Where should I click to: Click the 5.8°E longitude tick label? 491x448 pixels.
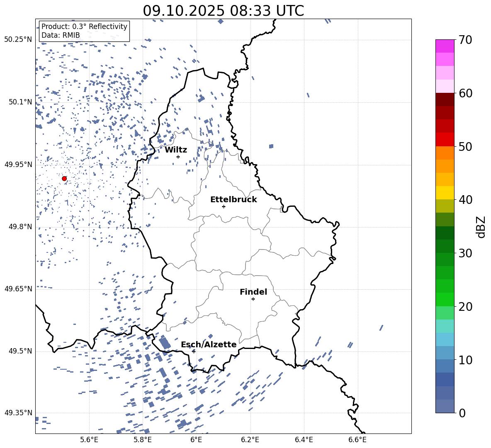coord(143,440)
